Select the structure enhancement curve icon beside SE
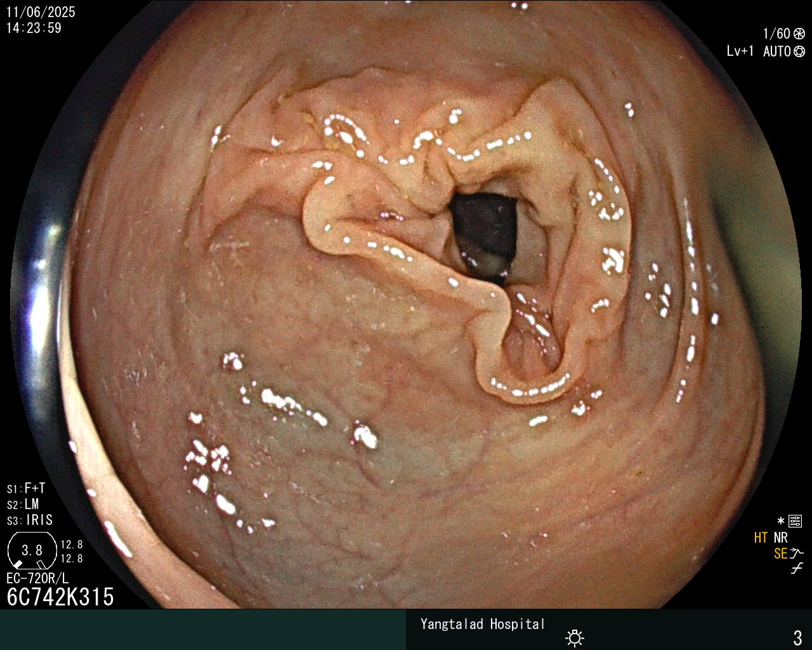812x650 pixels. [797, 554]
